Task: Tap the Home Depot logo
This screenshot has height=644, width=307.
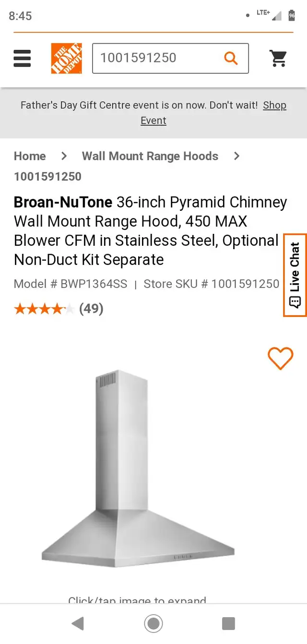Action: pyautogui.click(x=66, y=58)
